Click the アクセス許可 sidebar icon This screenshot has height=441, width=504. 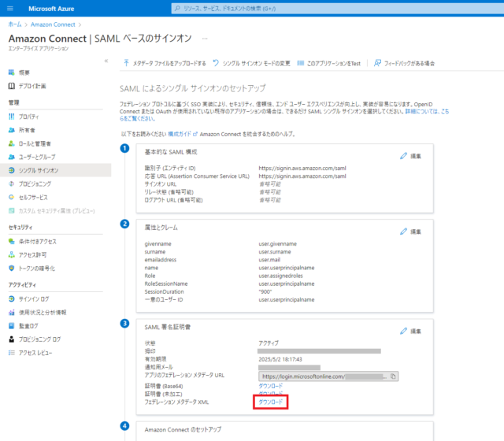pos(12,255)
